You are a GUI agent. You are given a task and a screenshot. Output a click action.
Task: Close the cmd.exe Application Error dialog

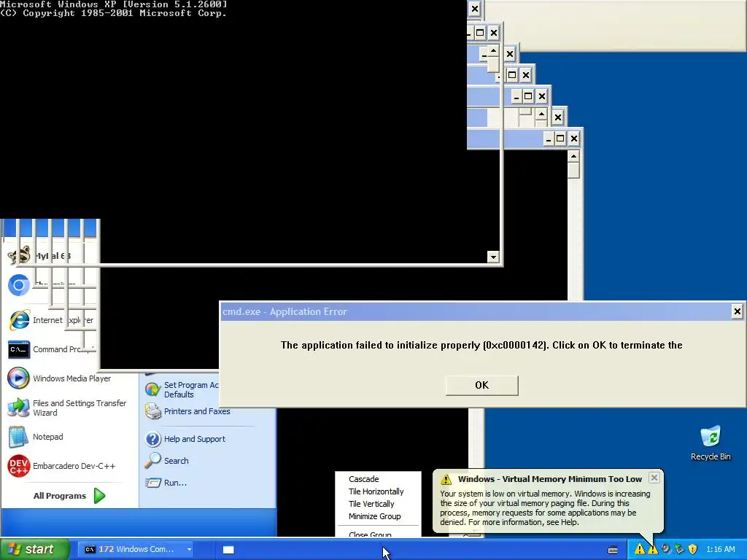[737, 311]
